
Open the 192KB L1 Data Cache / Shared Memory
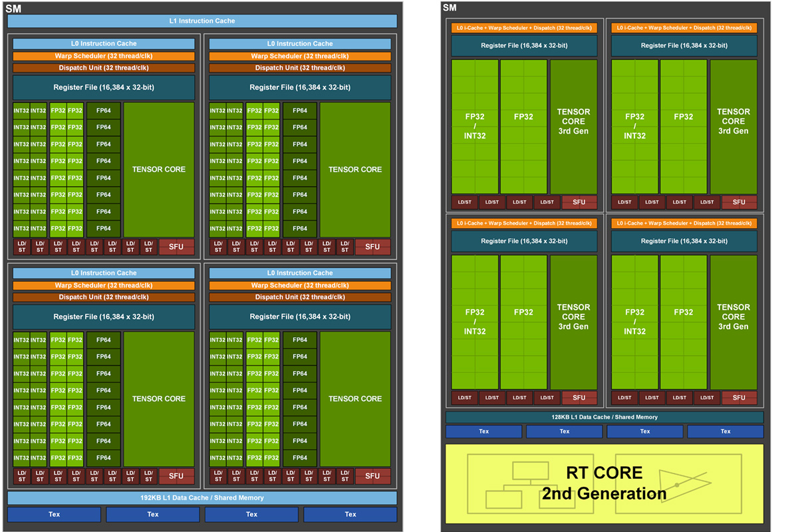[x=201, y=497]
